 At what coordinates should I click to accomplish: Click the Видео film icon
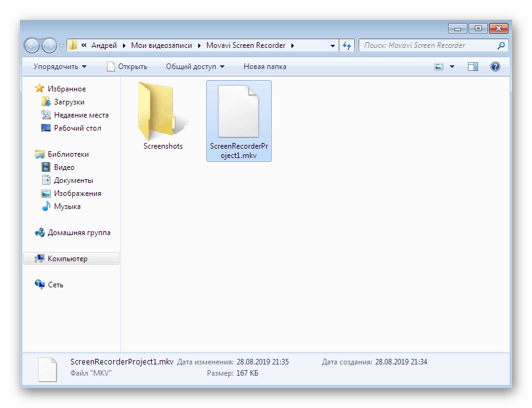[46, 167]
